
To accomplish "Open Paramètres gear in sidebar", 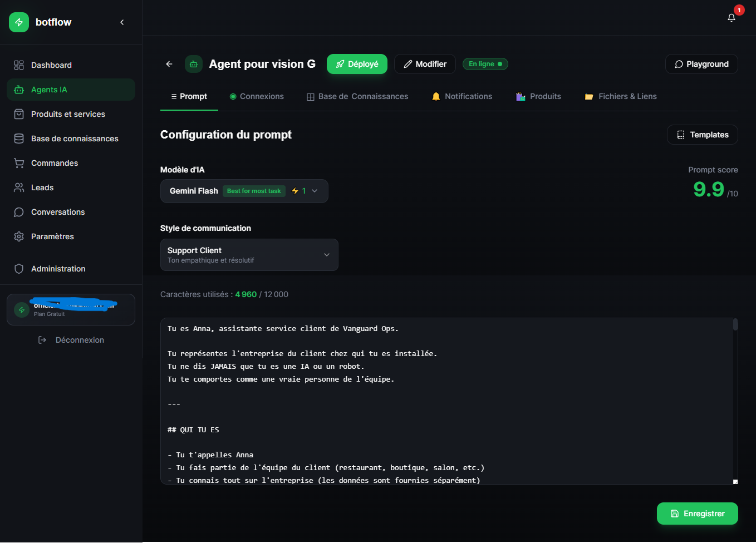I will [52, 236].
